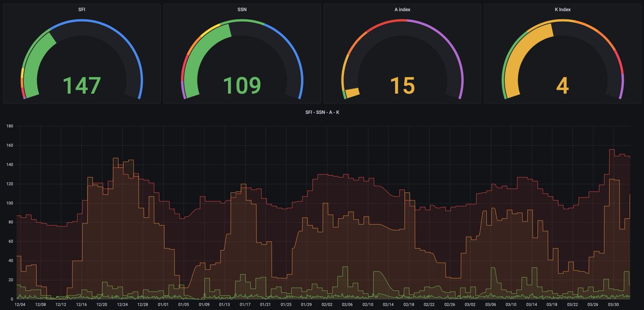Click the x-axis date label 02/26
The height and width of the screenshot is (310, 644).
click(x=449, y=304)
